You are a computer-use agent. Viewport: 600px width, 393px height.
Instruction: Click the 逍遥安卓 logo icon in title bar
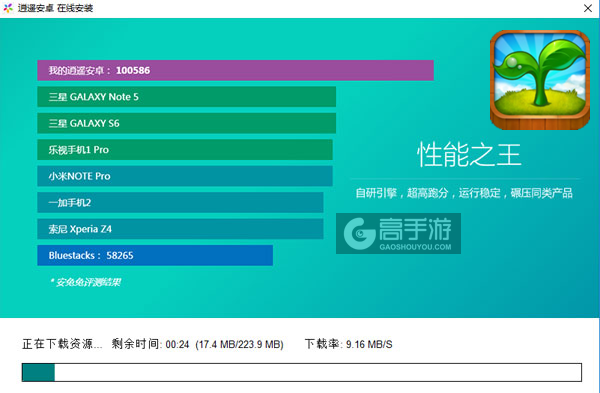pyautogui.click(x=8, y=8)
